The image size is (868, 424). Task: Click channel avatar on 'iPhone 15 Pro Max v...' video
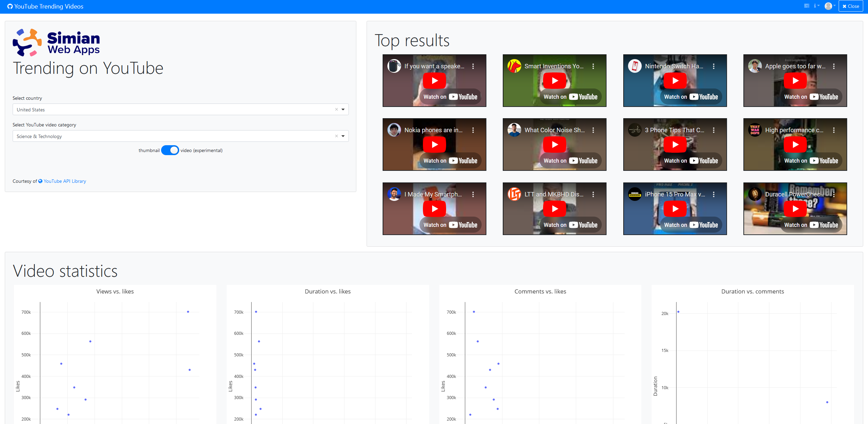[x=635, y=194]
